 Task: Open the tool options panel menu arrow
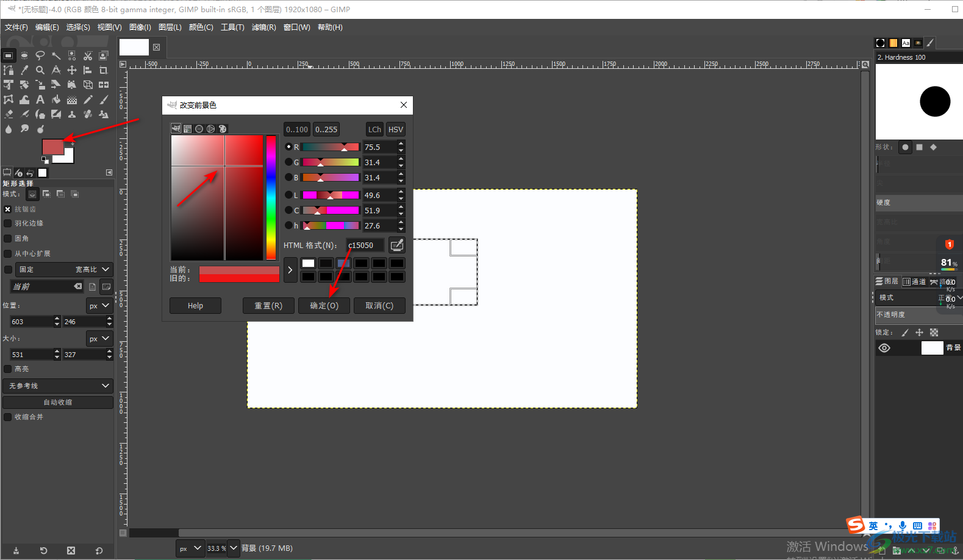click(x=109, y=172)
